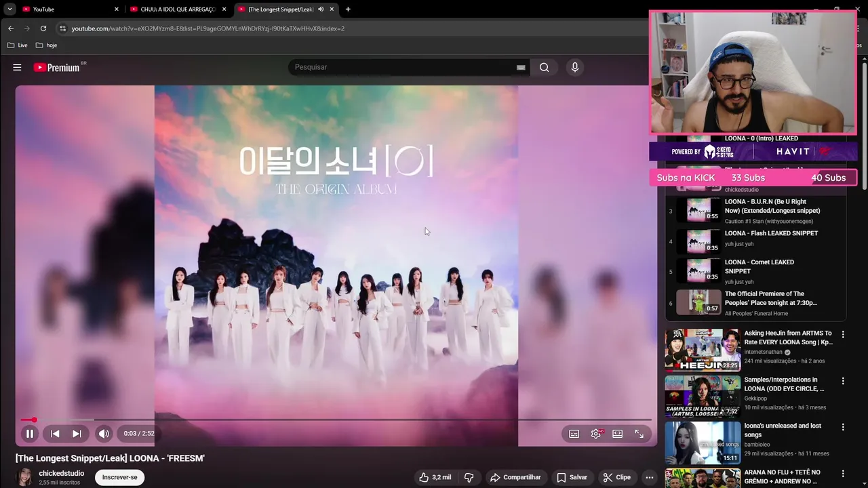Open a new browser tab
The height and width of the screenshot is (488, 868).
pos(348,9)
